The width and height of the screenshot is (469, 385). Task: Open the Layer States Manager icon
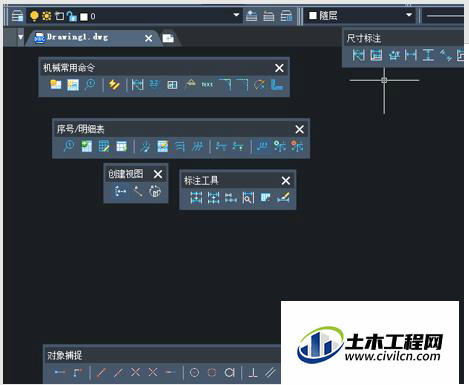click(x=286, y=16)
